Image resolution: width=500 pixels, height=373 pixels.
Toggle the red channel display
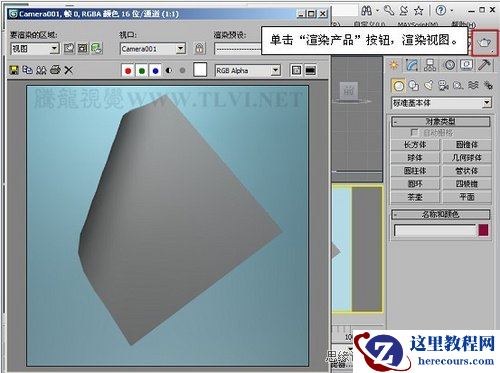(x=128, y=71)
